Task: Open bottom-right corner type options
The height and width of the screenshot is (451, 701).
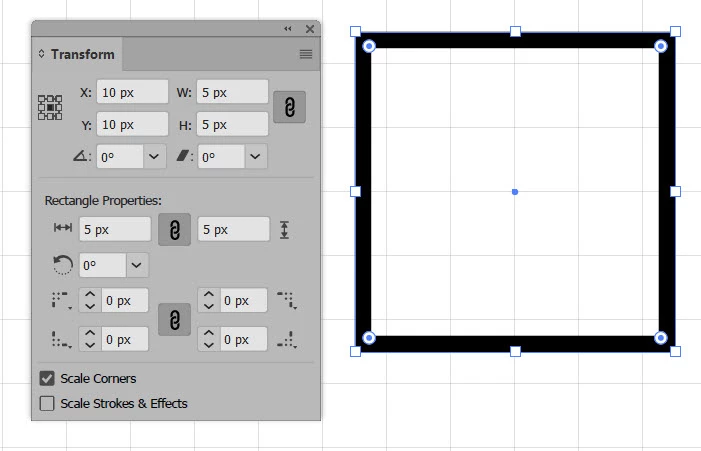Action: tap(287, 340)
